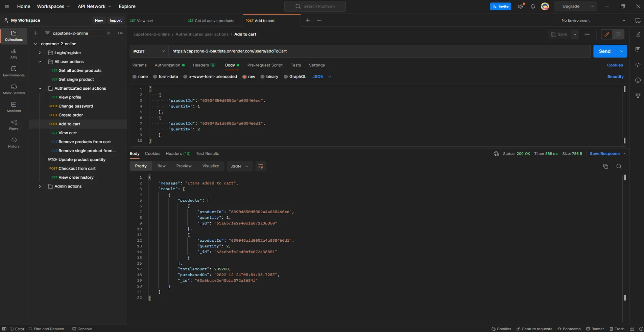Open the History panel

coord(13,142)
